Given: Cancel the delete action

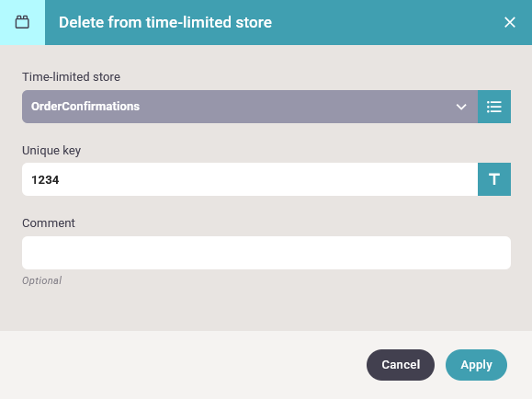Looking at the screenshot, I should click(x=401, y=365).
